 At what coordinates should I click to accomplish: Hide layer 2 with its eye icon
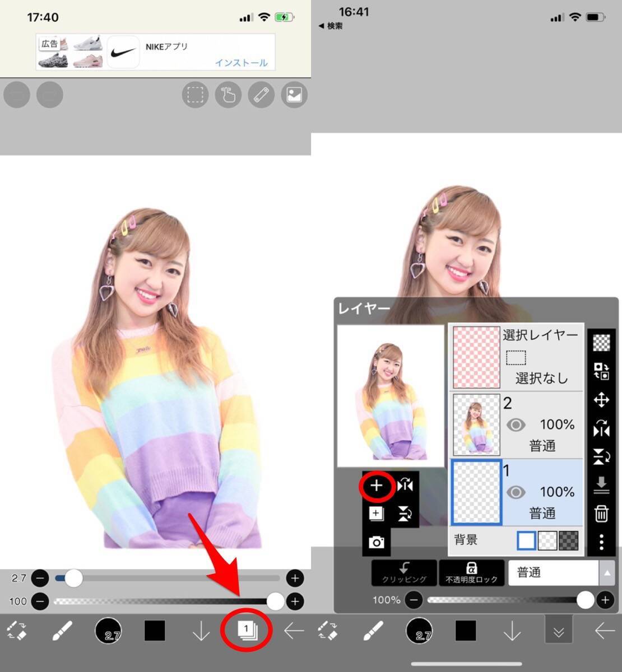[516, 425]
